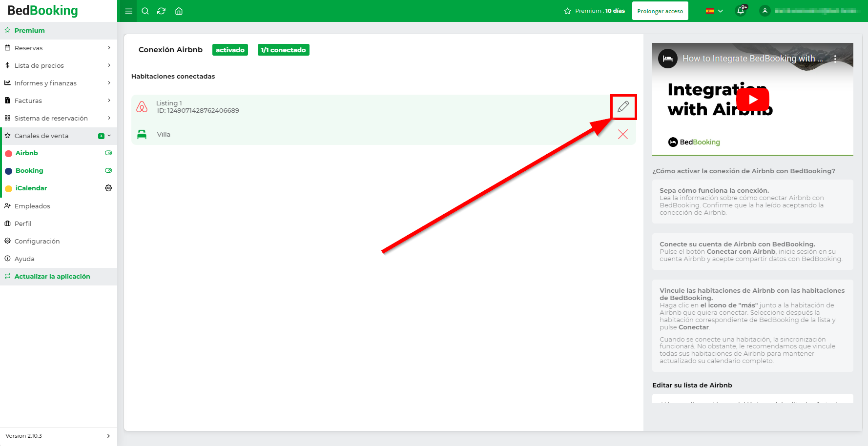
Task: Click Habitaciones conectadas heading
Action: coord(173,76)
